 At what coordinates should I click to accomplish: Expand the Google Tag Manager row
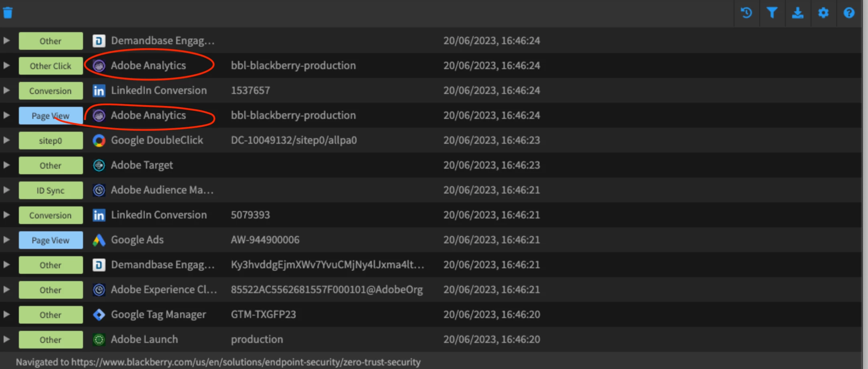6,314
